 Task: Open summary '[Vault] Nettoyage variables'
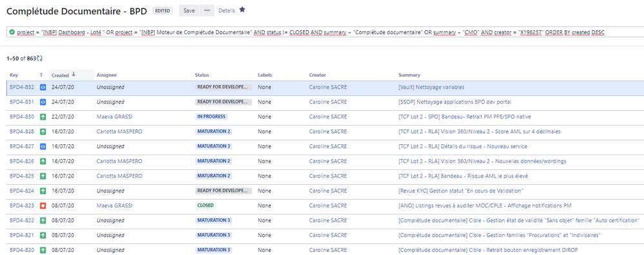[431, 88]
